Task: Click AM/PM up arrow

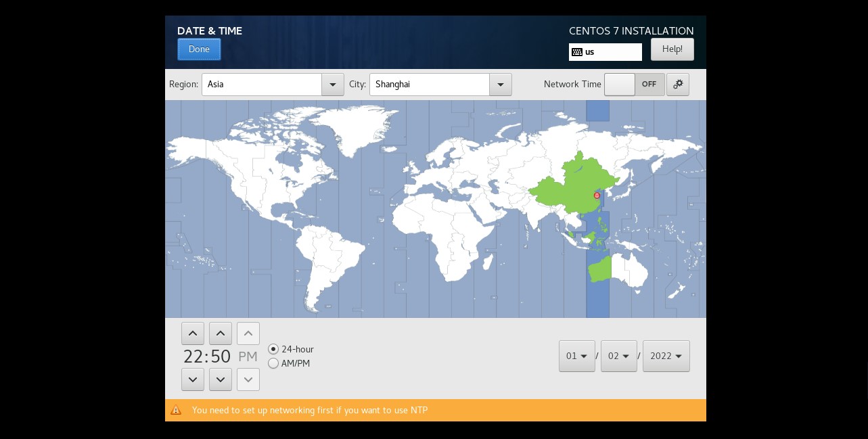Action: pyautogui.click(x=248, y=333)
